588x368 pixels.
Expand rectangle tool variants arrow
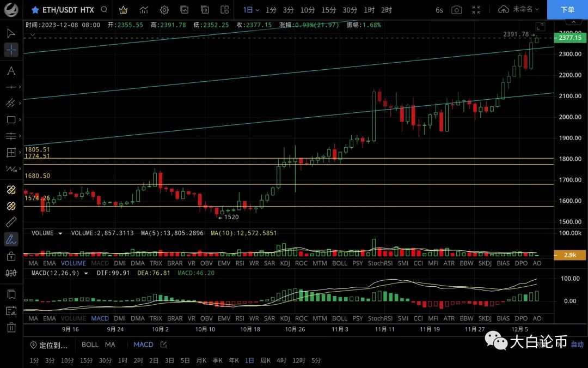click(20, 119)
